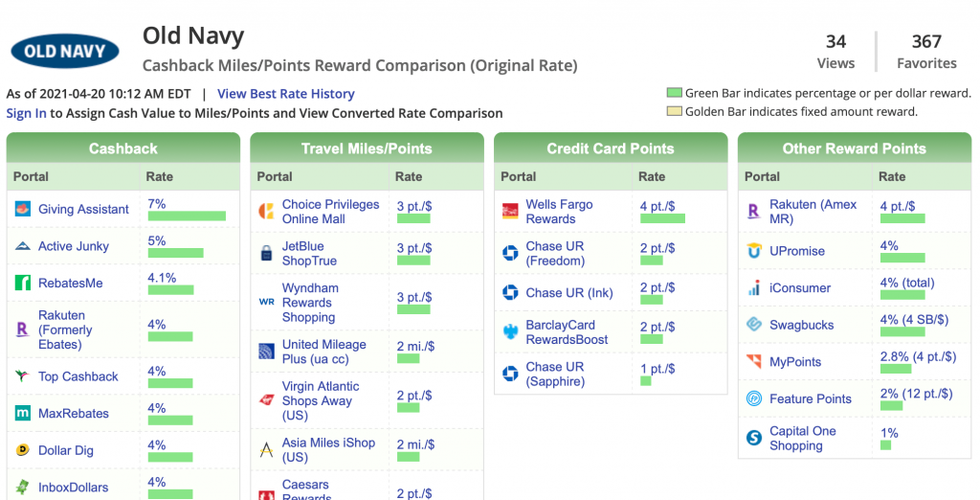The image size is (980, 500).
Task: Click the Capital One Shopping icon
Action: click(754, 438)
